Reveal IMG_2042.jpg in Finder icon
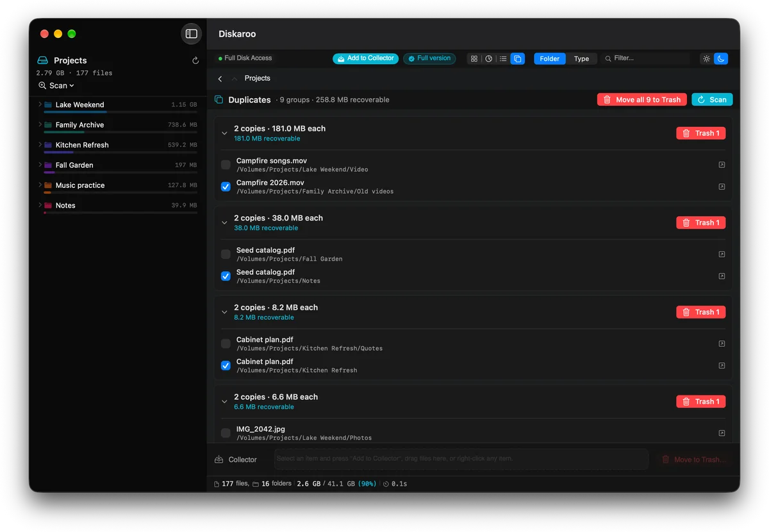The height and width of the screenshot is (532, 769). [x=722, y=433]
